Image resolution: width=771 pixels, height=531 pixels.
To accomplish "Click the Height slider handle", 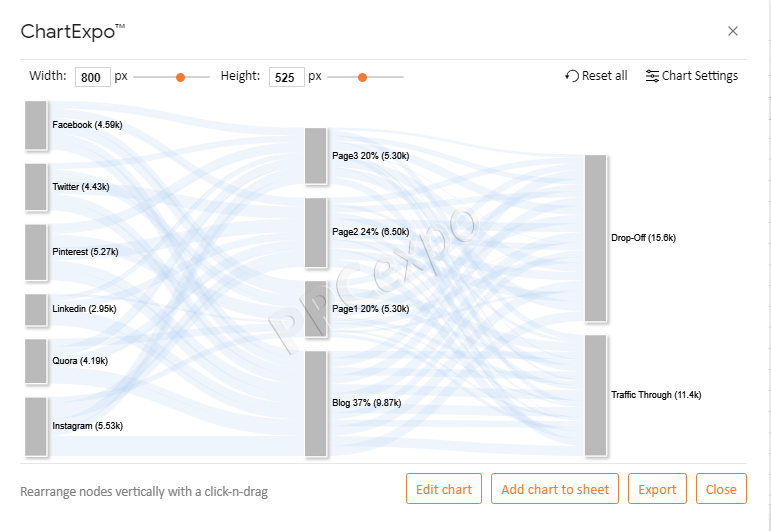I will [362, 77].
